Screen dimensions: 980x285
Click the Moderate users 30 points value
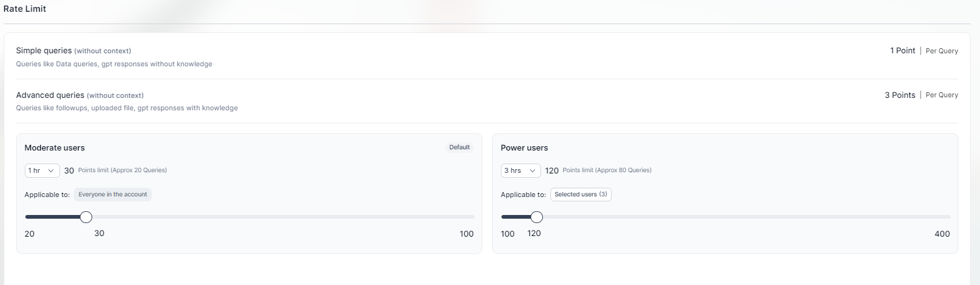[69, 170]
